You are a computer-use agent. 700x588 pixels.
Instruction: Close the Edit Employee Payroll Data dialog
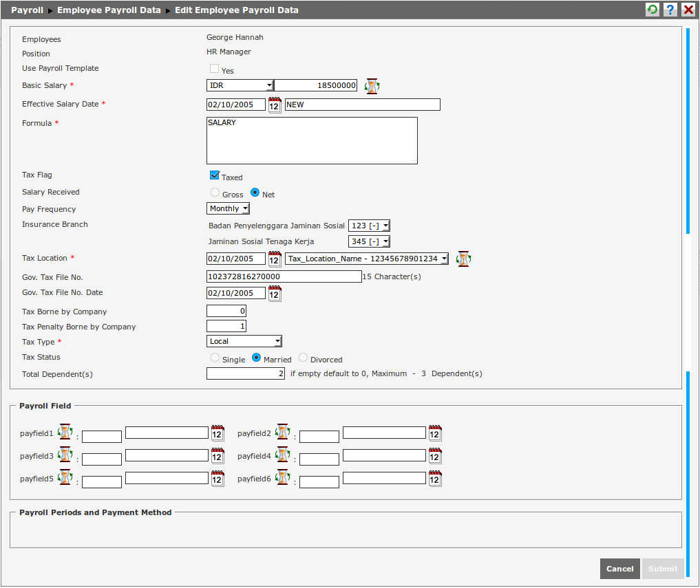(x=688, y=10)
